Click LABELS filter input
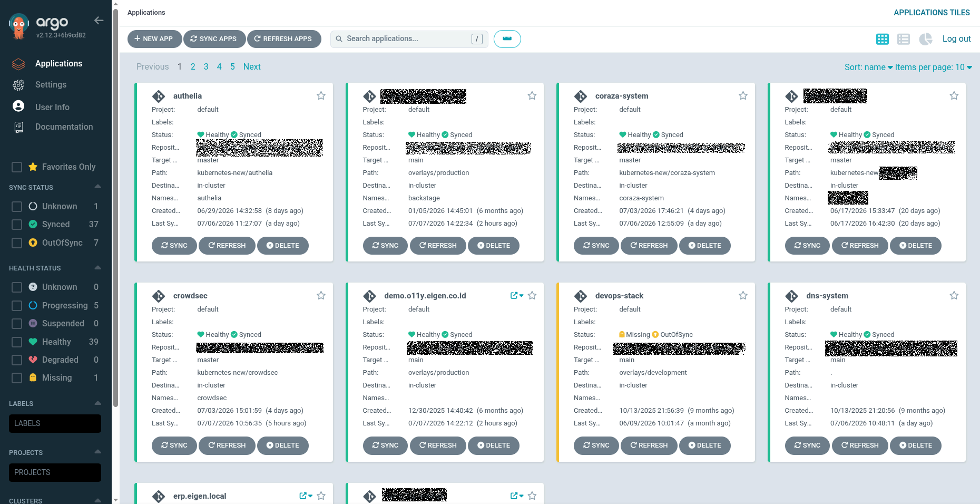 (55, 424)
